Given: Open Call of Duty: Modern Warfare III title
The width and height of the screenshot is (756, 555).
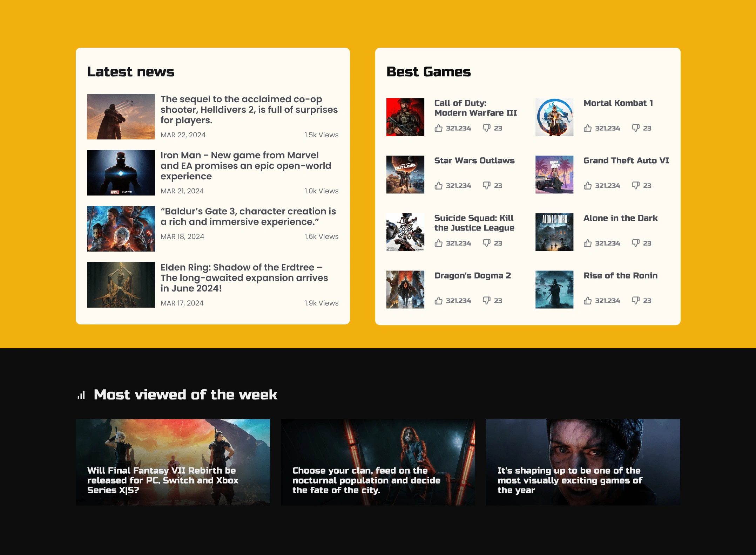Looking at the screenshot, I should 475,108.
